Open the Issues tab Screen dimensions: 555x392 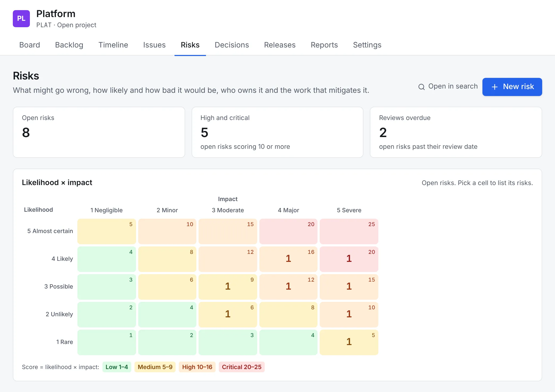pyautogui.click(x=154, y=45)
